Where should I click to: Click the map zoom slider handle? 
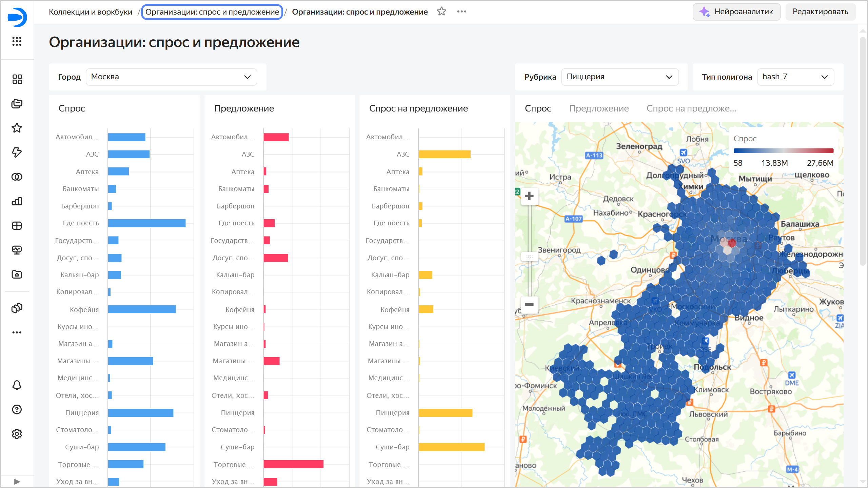tap(529, 257)
